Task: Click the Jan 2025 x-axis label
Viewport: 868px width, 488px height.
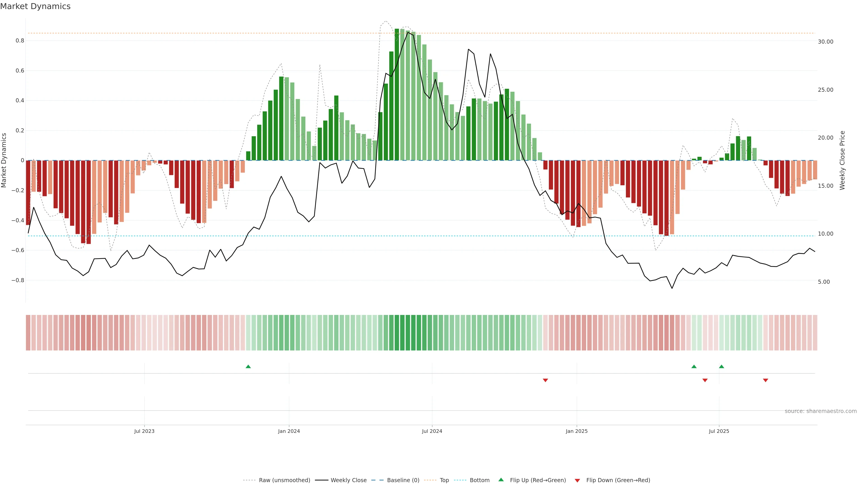Action: 577,431
